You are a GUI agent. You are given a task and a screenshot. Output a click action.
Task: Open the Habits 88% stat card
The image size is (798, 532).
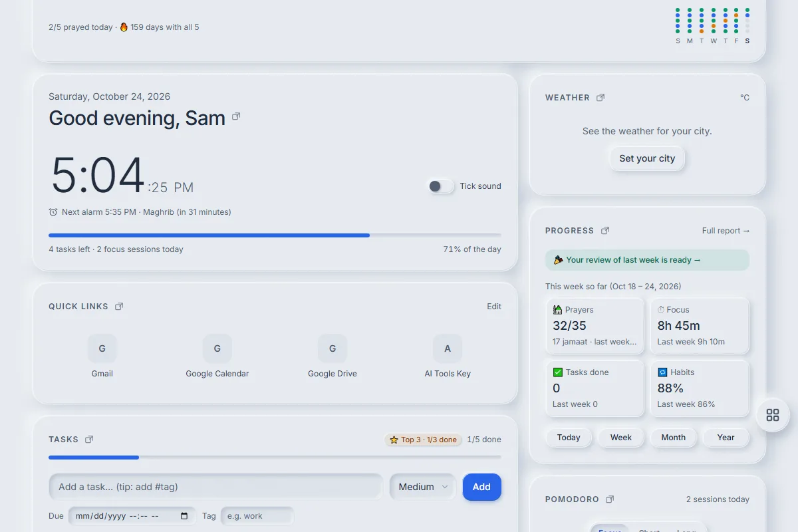700,388
